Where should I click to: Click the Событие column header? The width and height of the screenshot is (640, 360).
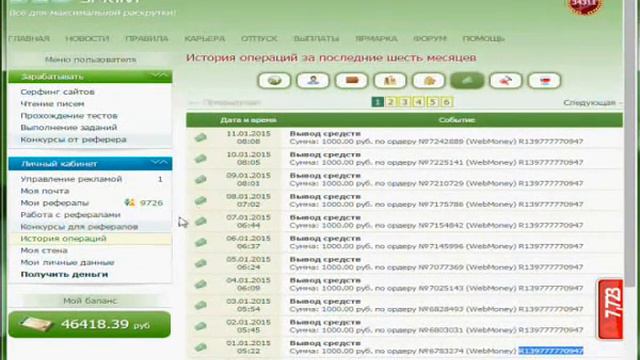pyautogui.click(x=457, y=120)
